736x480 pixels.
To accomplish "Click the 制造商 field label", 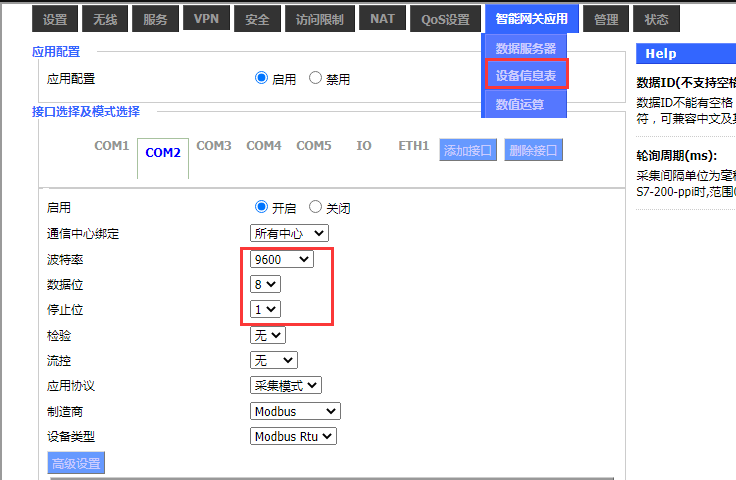I will 65,411.
